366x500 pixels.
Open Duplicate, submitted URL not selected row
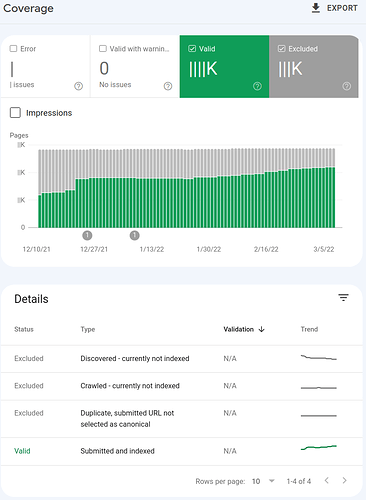coord(182,419)
